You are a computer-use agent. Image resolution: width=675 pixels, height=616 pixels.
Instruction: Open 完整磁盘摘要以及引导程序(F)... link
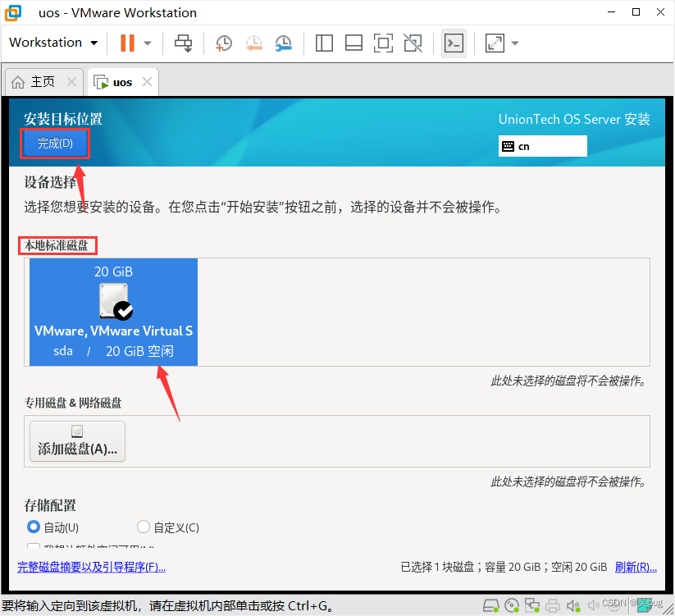(x=91, y=568)
